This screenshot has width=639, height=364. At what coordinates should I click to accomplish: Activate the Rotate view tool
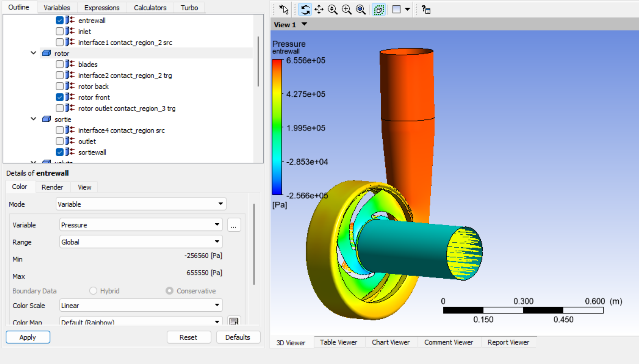pos(305,9)
